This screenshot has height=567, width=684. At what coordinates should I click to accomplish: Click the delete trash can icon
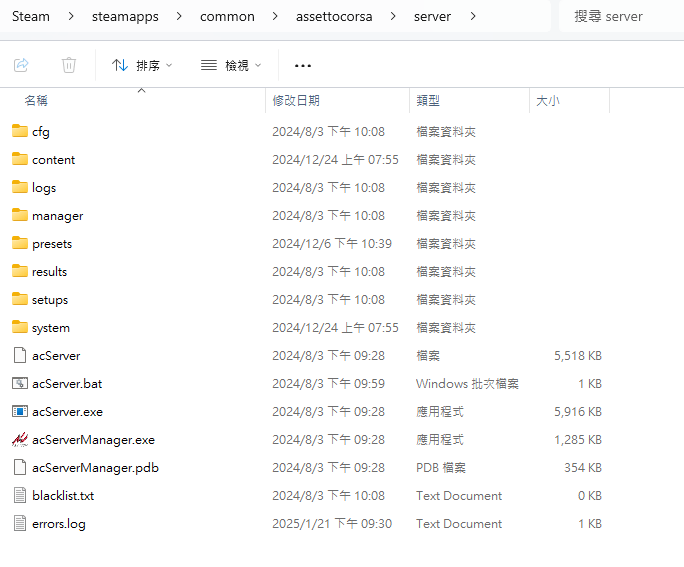[68, 65]
